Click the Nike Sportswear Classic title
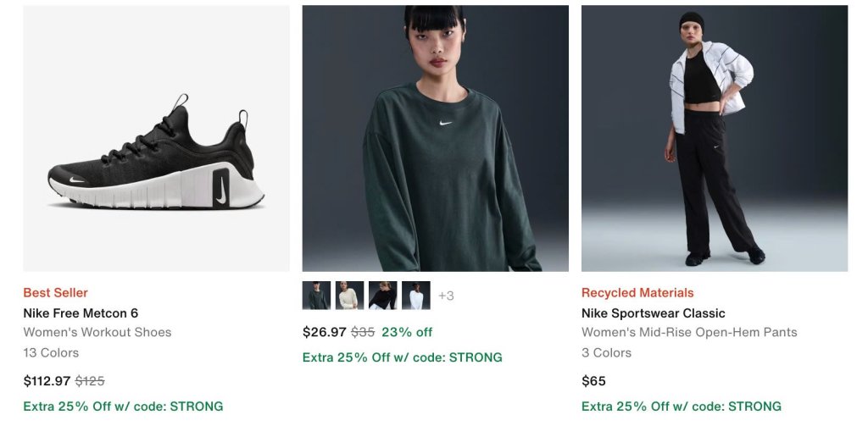The height and width of the screenshot is (437, 868). 653,313
